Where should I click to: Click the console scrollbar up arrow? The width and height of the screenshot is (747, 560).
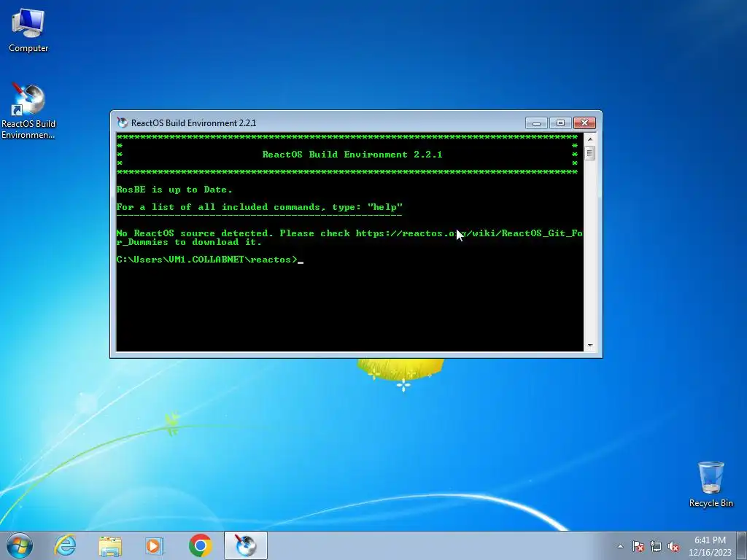[x=589, y=139]
